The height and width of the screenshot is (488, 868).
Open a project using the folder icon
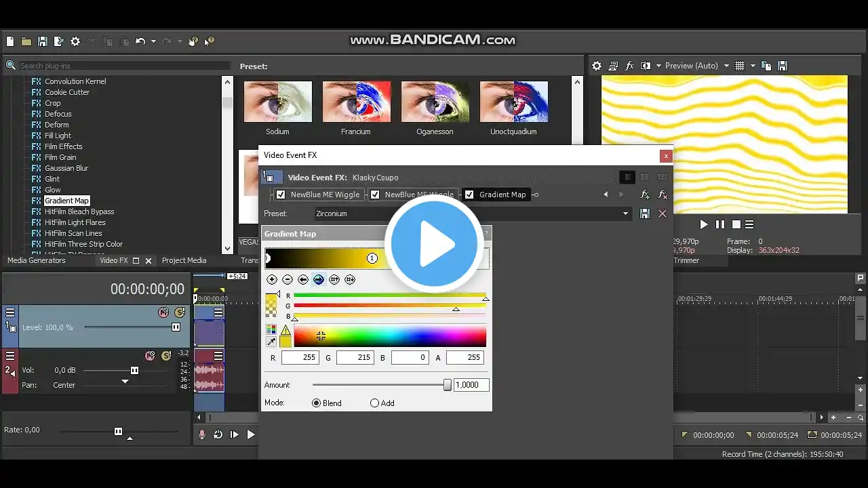tap(26, 42)
